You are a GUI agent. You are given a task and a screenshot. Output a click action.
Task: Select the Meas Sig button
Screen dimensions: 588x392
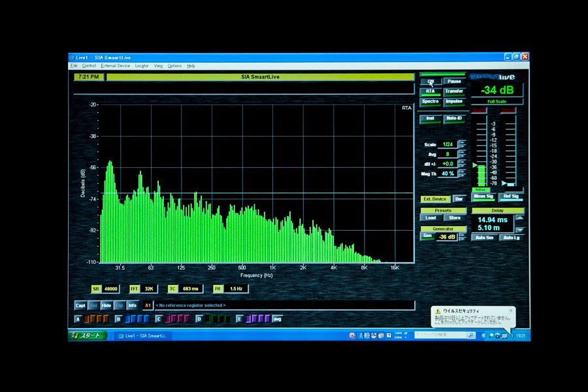coord(483,197)
